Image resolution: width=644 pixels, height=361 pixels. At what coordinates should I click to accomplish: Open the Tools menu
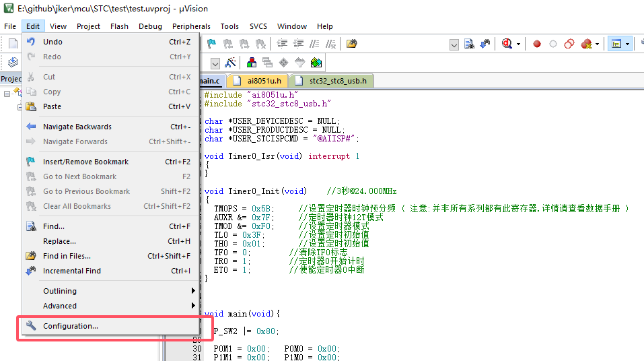tap(229, 26)
